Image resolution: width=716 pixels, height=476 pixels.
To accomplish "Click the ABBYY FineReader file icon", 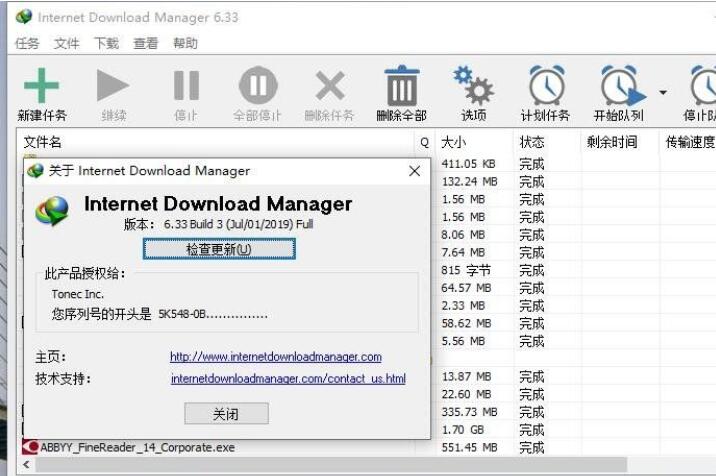I will (x=30, y=447).
